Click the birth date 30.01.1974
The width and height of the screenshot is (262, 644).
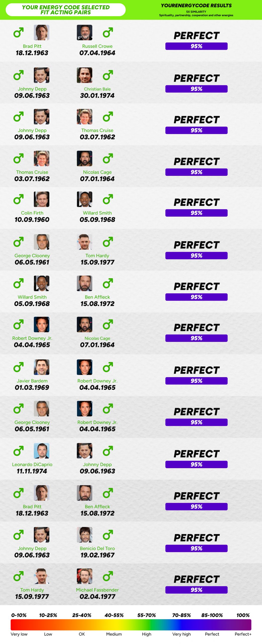pos(97,96)
